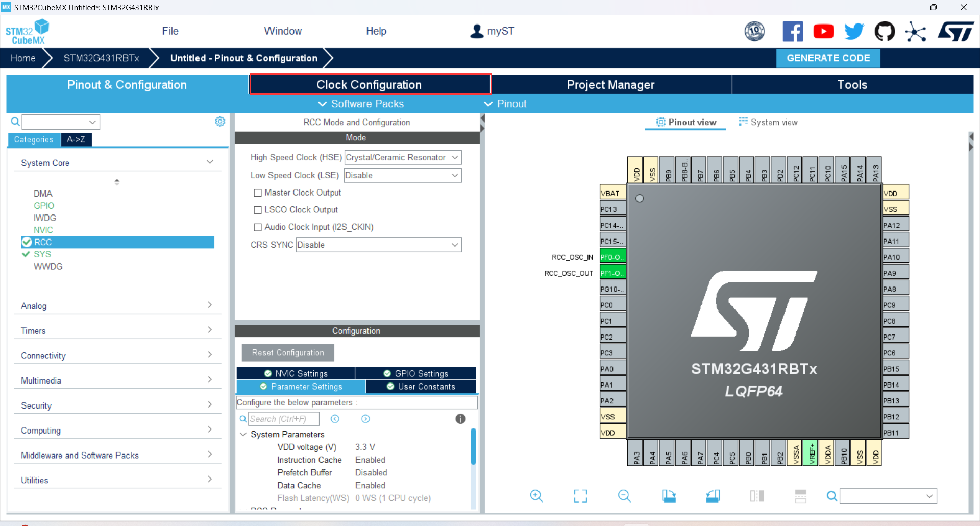Open the YouTube link icon

click(x=823, y=32)
